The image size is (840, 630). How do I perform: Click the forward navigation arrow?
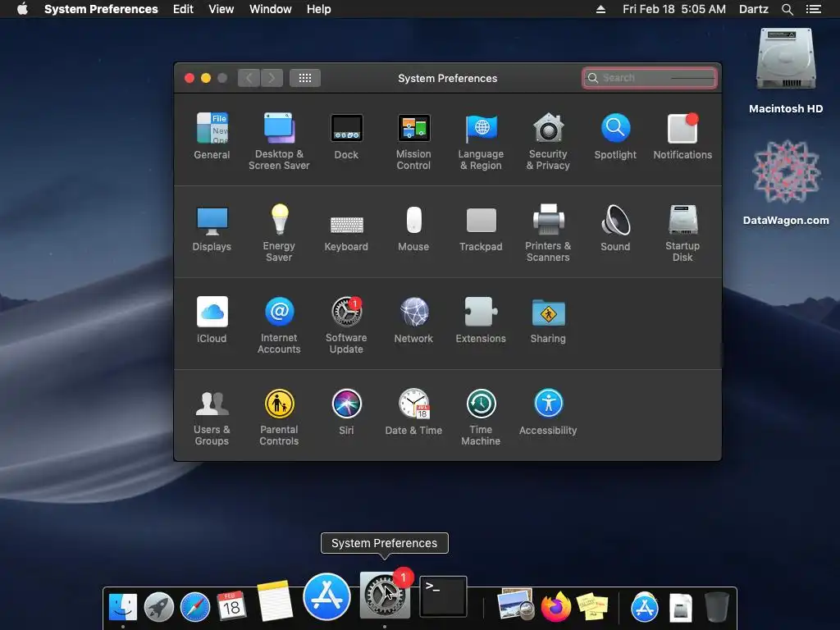point(272,78)
